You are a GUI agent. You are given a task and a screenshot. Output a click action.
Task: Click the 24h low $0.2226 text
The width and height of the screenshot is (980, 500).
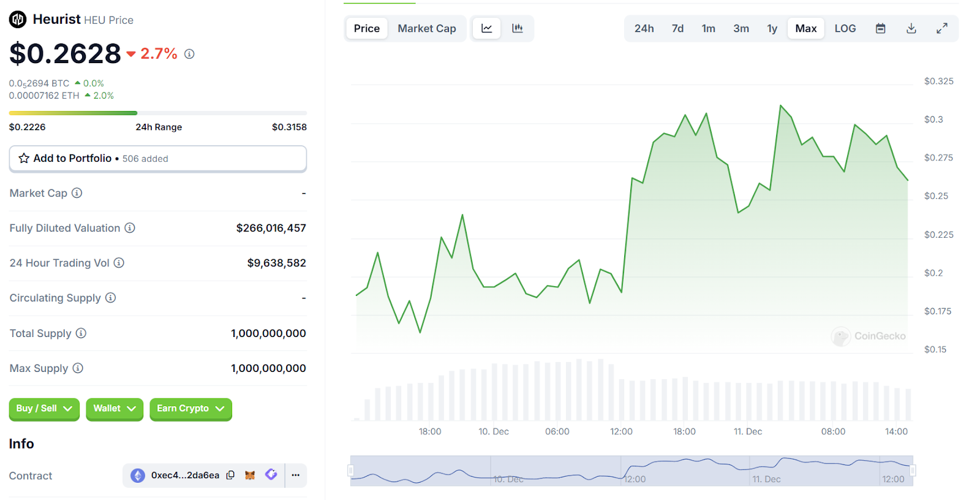pyautogui.click(x=28, y=127)
